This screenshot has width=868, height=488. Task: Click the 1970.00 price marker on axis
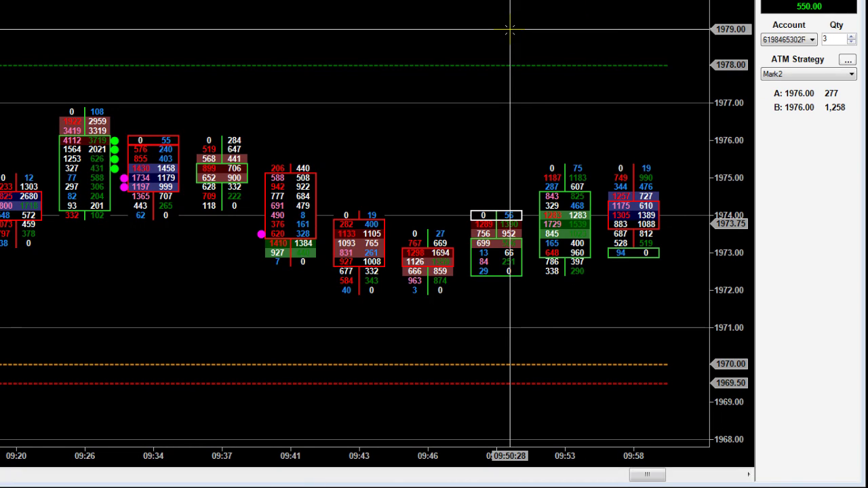729,364
